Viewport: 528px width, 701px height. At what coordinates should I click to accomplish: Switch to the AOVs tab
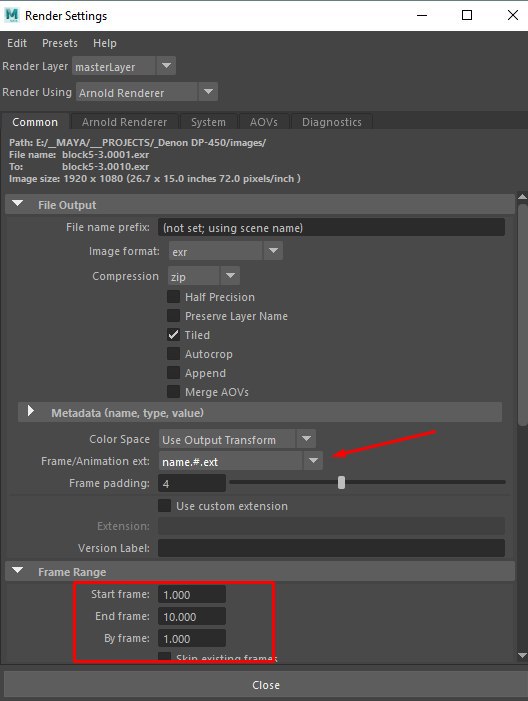[264, 122]
